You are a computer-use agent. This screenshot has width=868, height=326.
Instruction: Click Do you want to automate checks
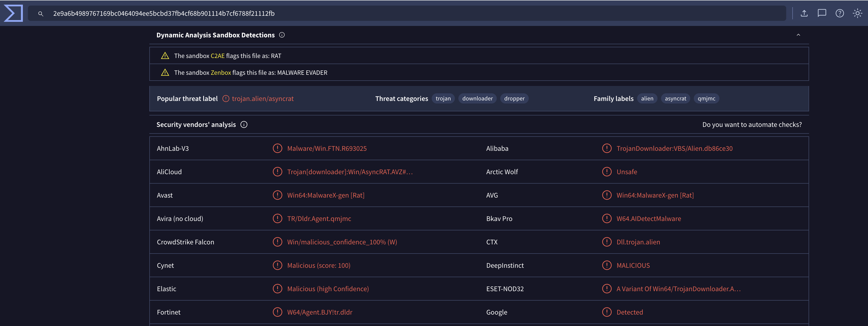(752, 125)
